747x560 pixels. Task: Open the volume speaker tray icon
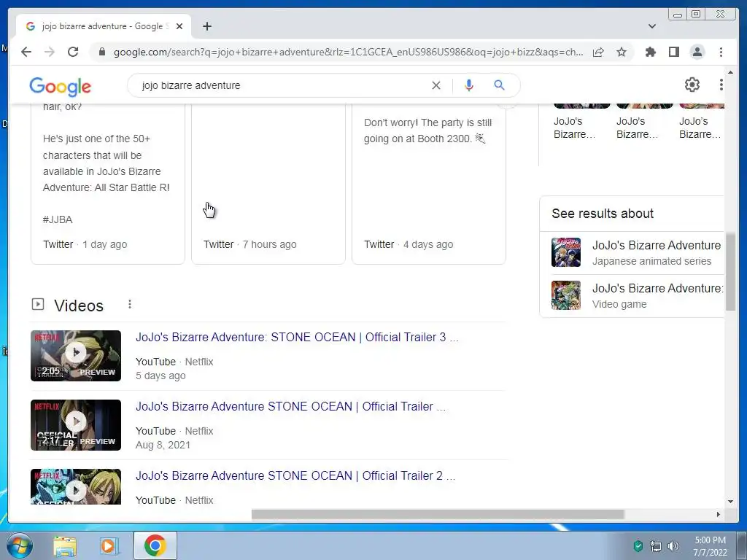(673, 546)
